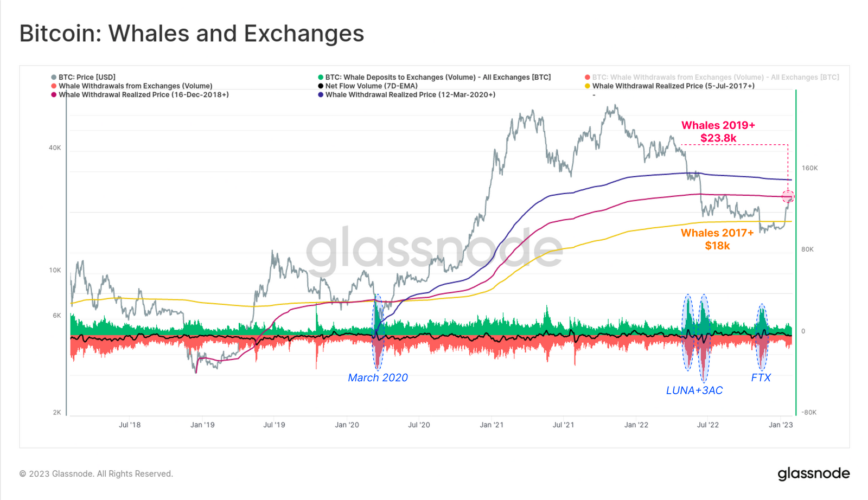Click the purple Realized Price 12-Mar-2020+ dot
Screen dimensions: 868x500
click(321, 94)
